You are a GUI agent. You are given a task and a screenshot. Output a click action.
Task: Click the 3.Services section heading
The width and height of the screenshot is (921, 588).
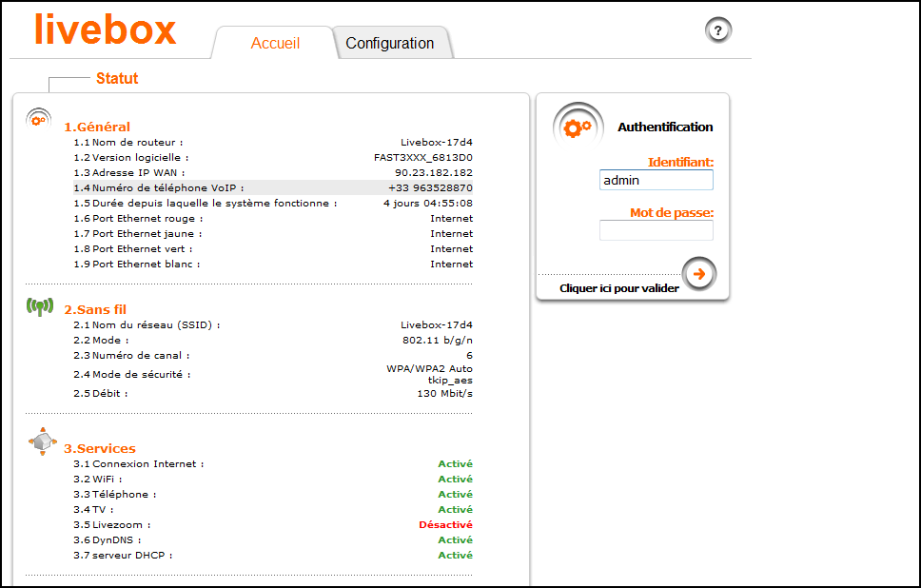pyautogui.click(x=100, y=449)
